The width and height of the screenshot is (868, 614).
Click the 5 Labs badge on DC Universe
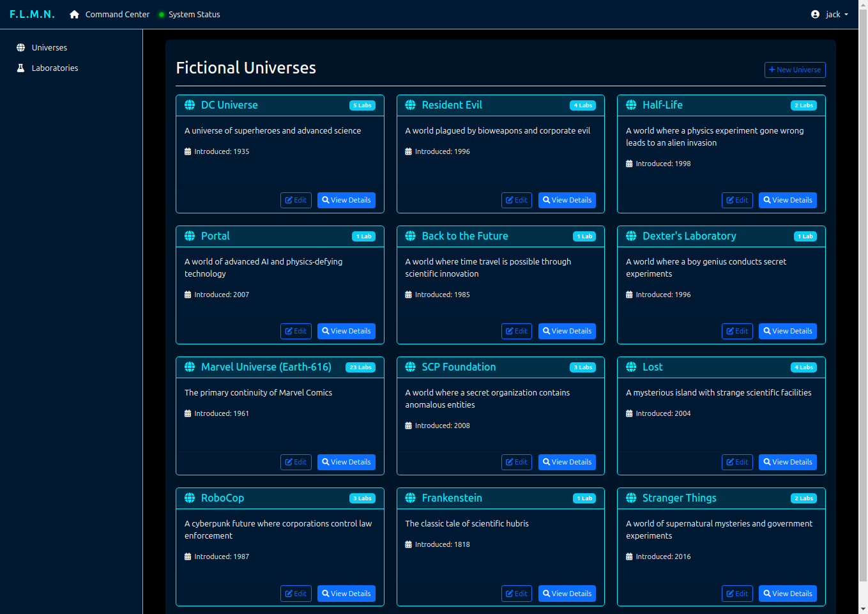362,105
